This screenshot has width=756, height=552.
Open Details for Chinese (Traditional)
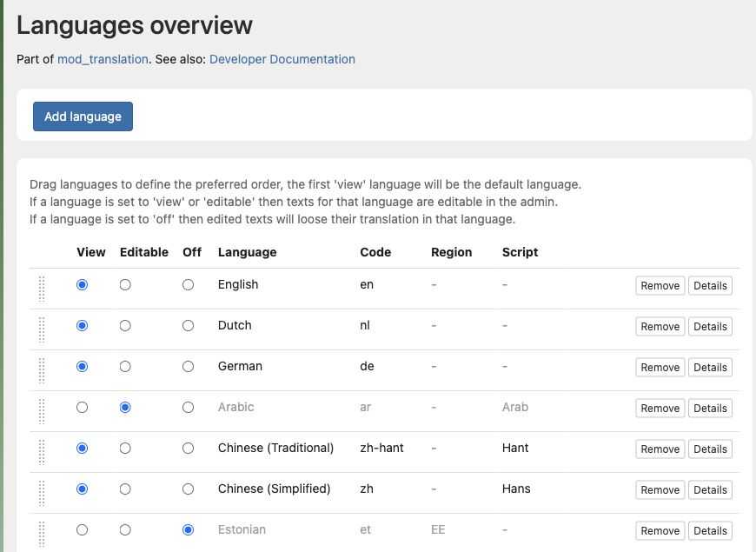point(710,449)
